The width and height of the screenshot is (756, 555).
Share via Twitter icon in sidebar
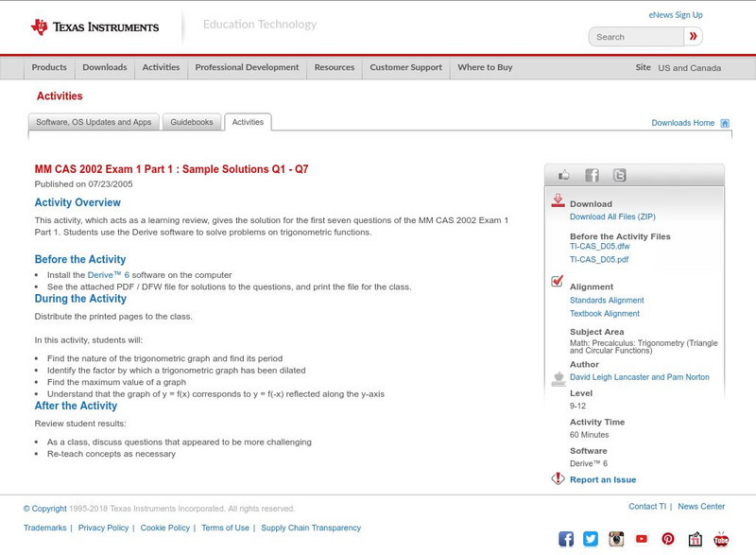619,175
